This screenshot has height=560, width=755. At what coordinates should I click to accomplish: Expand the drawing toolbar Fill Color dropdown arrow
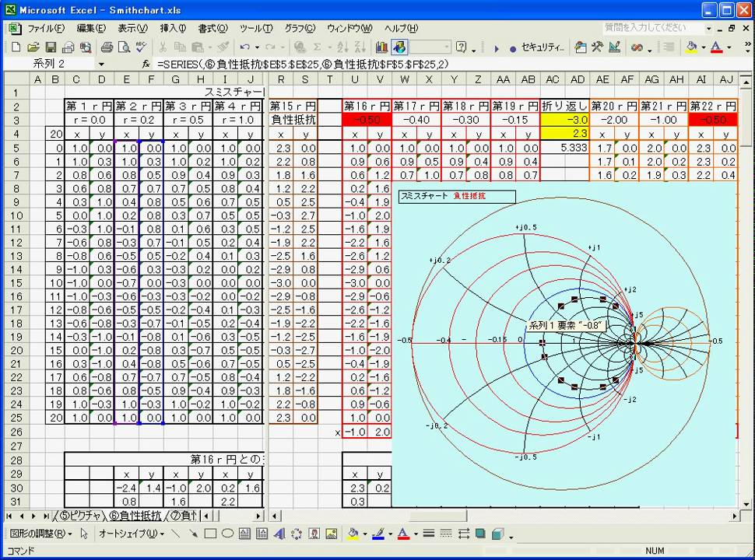click(364, 534)
